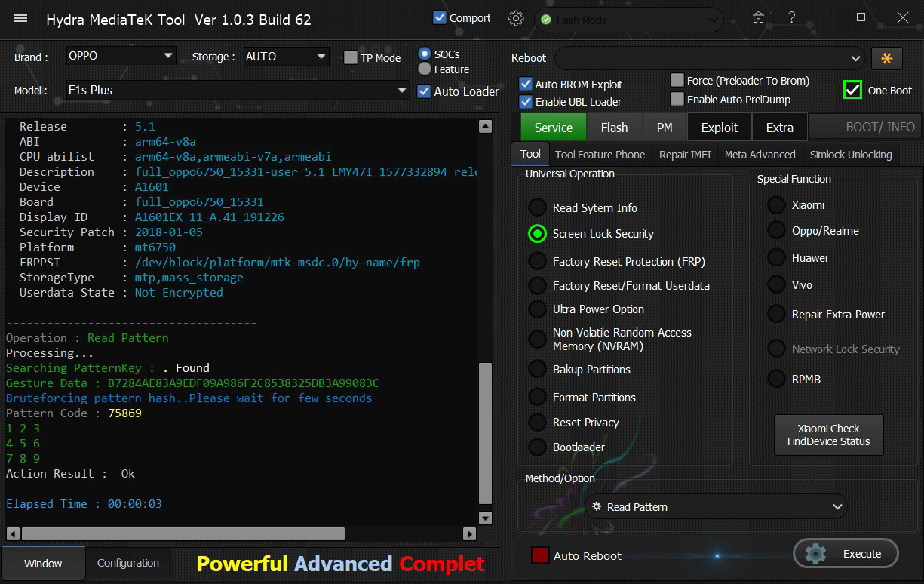924x584 pixels.
Task: Click the log's scroll down arrow
Action: pyautogui.click(x=486, y=518)
